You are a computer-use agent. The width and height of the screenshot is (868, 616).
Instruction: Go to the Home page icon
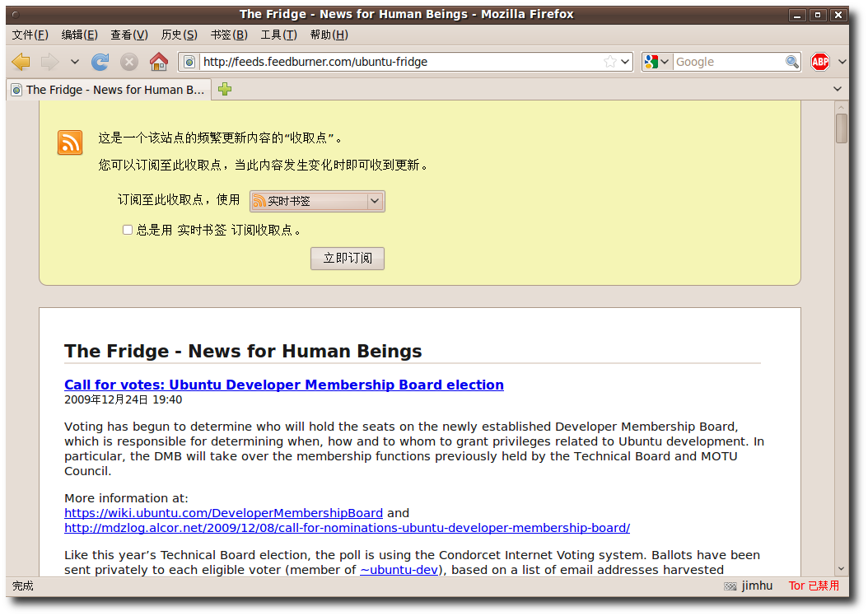[x=159, y=62]
